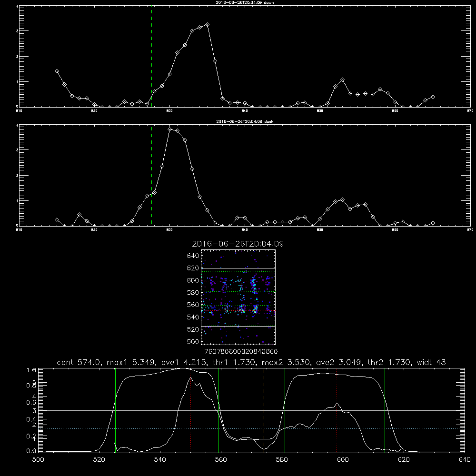Click the solid green line near 581 in the bottom plot

coord(285,410)
